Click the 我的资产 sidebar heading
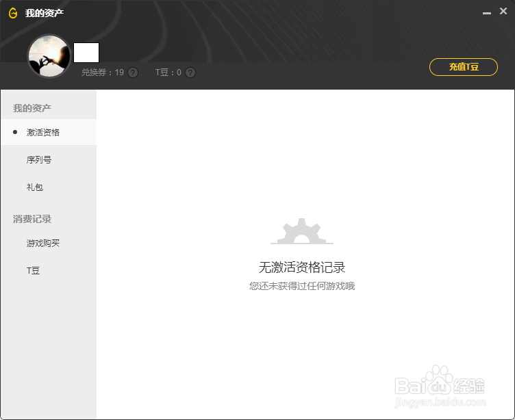The height and width of the screenshot is (420, 515). pos(32,108)
